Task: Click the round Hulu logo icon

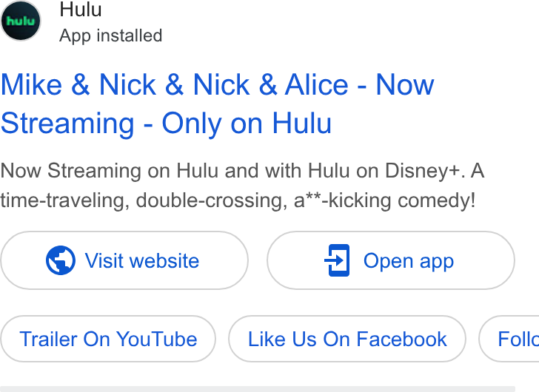Action: click(21, 21)
